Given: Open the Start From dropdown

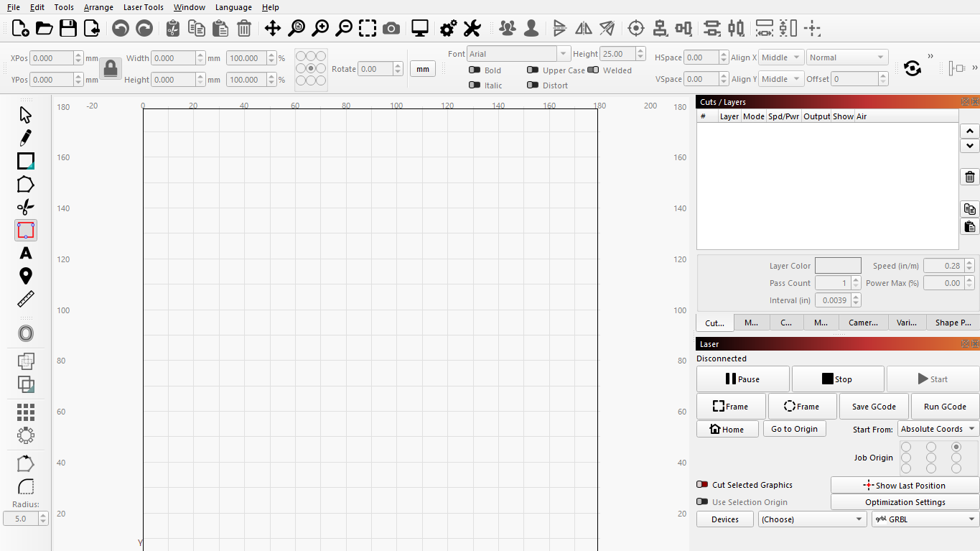Looking at the screenshot, I should (938, 429).
